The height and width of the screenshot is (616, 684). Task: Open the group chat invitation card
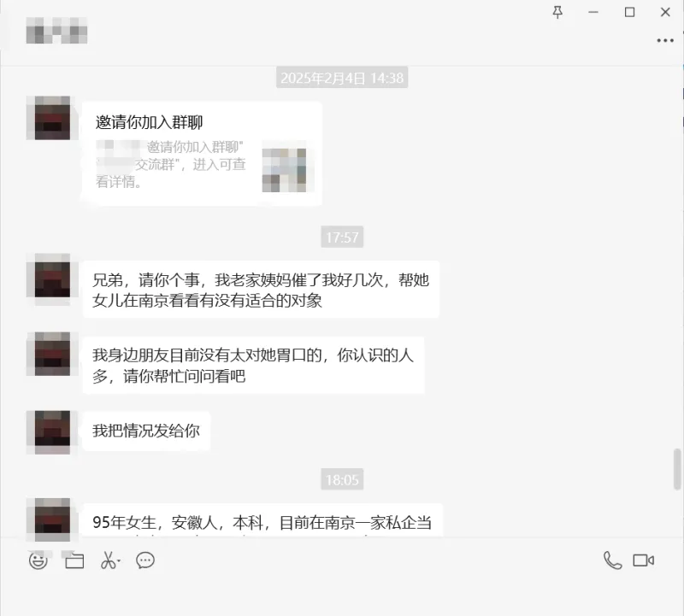pos(202,153)
